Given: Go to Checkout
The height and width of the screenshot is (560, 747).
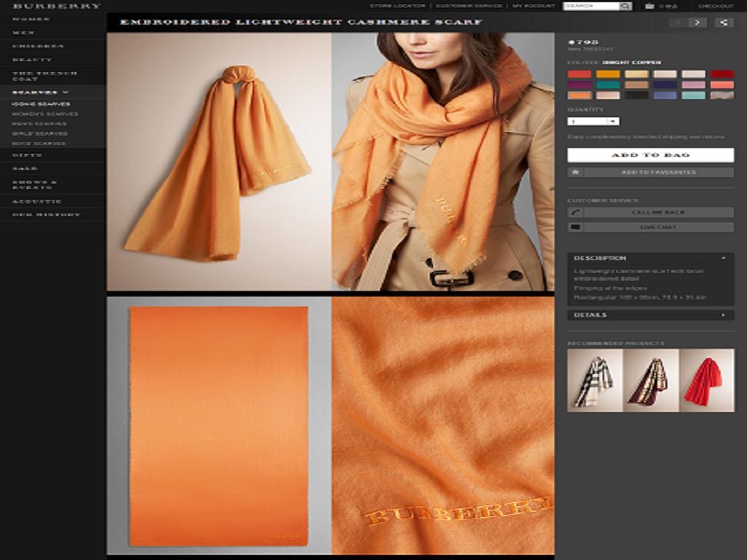Looking at the screenshot, I should coord(716,6).
